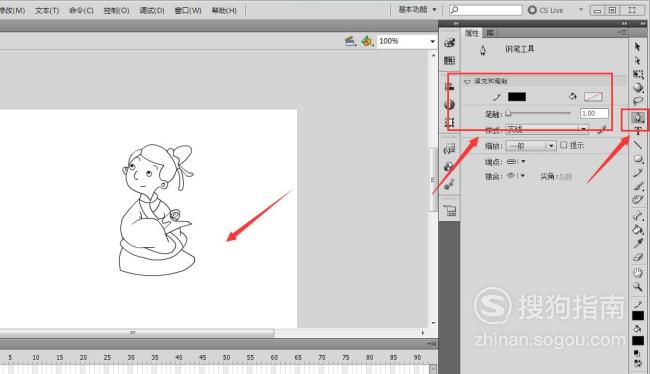The width and height of the screenshot is (650, 374).
Task: Switch to the 库 library tab
Action: point(490,33)
